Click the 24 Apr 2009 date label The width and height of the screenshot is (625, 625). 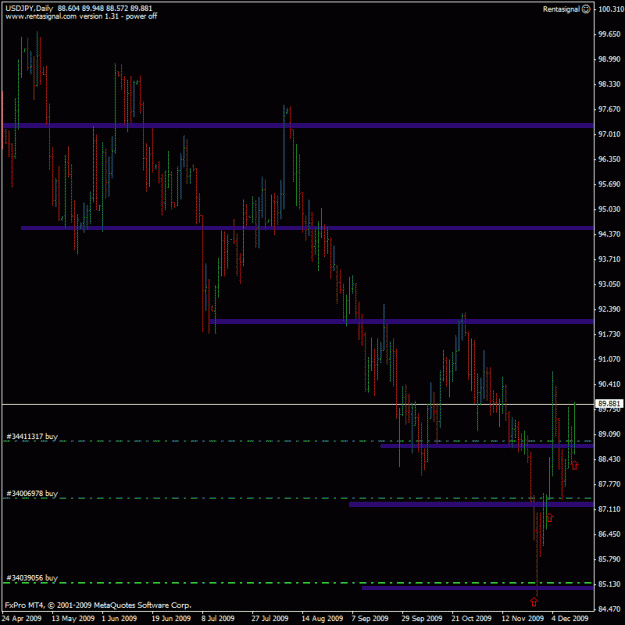pyautogui.click(x=22, y=618)
